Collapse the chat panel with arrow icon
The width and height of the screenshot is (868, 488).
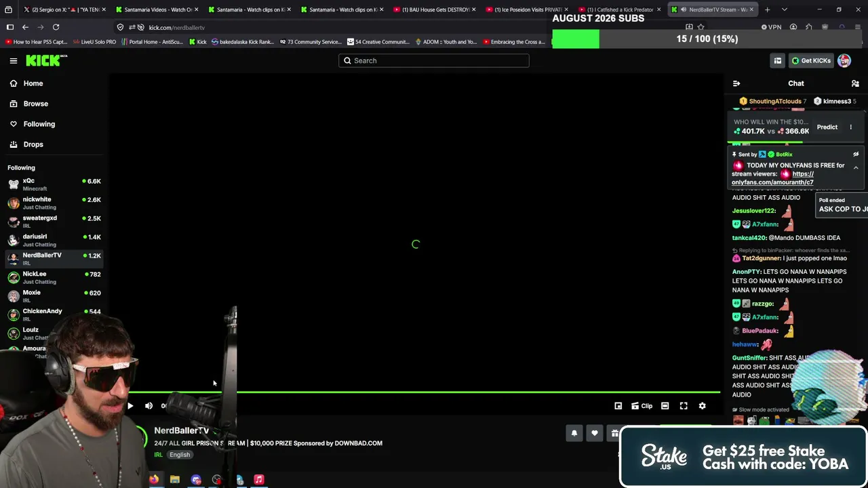(x=736, y=83)
